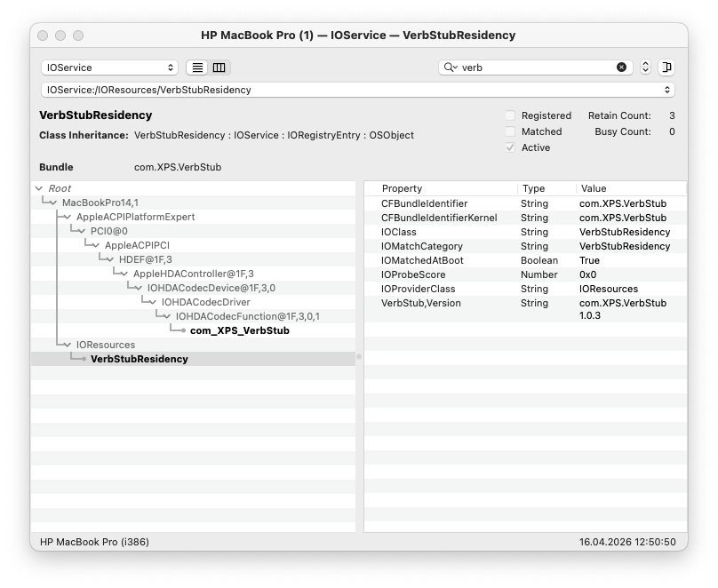The image size is (718, 588).
Task: Toggle the Registered checkbox
Action: point(510,115)
